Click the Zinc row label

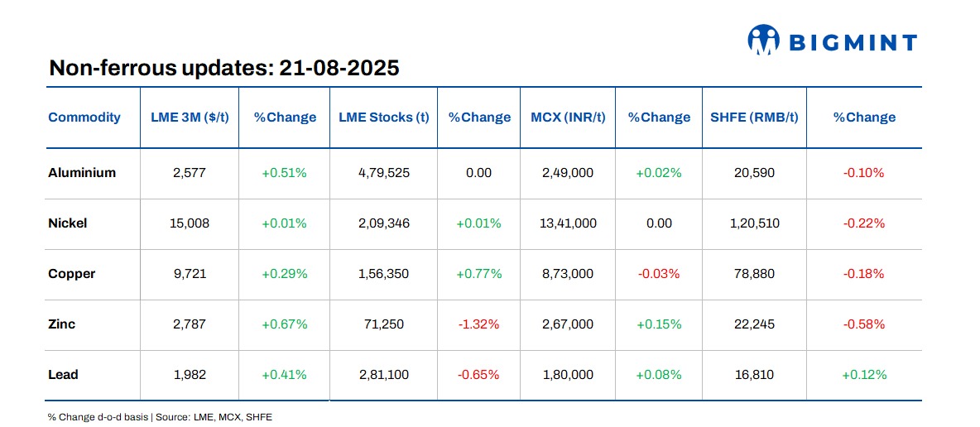pos(62,324)
